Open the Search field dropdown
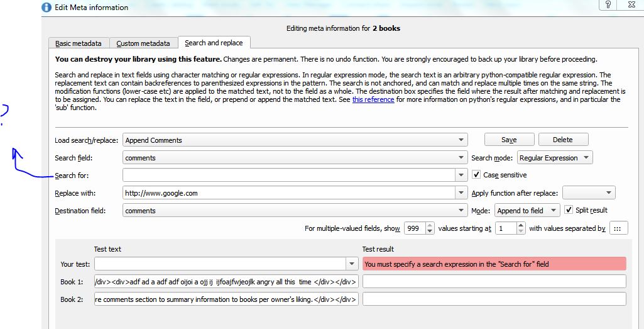Image resolution: width=644 pixels, height=329 pixels. pos(462,158)
